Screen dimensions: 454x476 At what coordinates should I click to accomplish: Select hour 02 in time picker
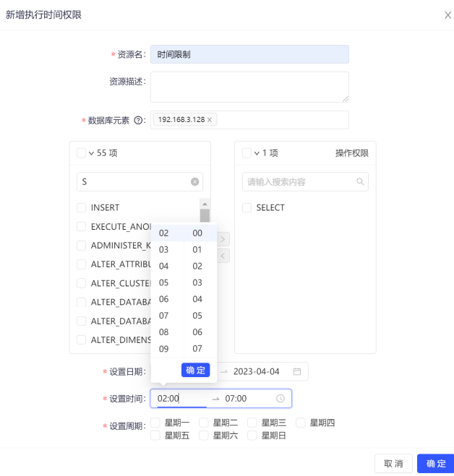(167, 233)
